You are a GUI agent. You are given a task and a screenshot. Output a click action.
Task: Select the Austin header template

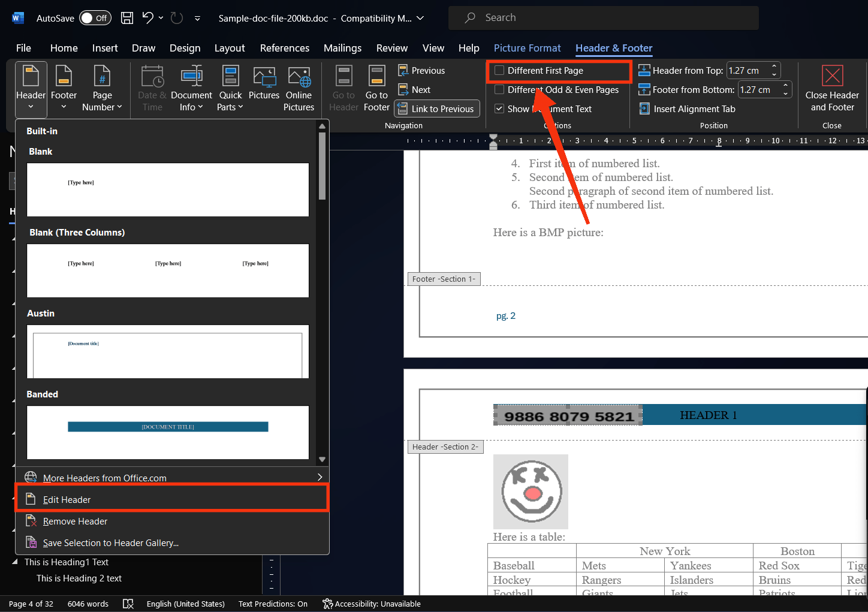[168, 351]
